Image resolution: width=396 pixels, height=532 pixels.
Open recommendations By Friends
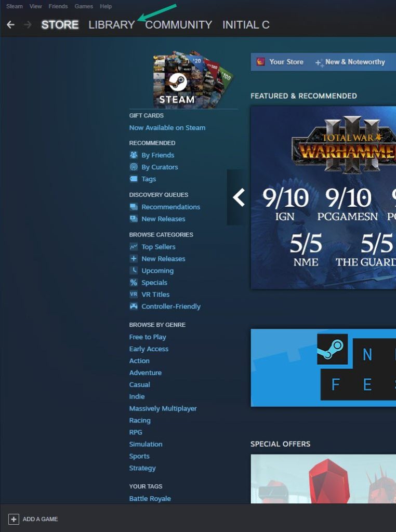point(158,155)
